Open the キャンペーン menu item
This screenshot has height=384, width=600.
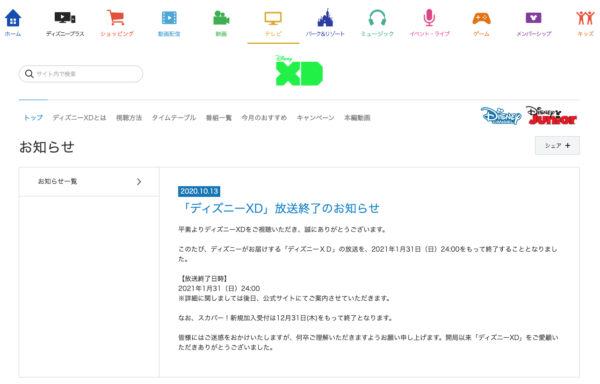coord(315,117)
